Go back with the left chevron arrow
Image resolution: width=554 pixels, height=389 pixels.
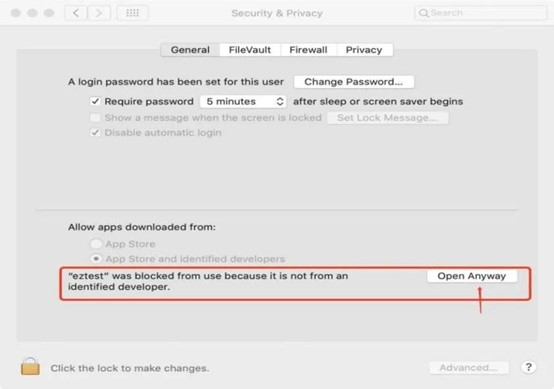(76, 13)
